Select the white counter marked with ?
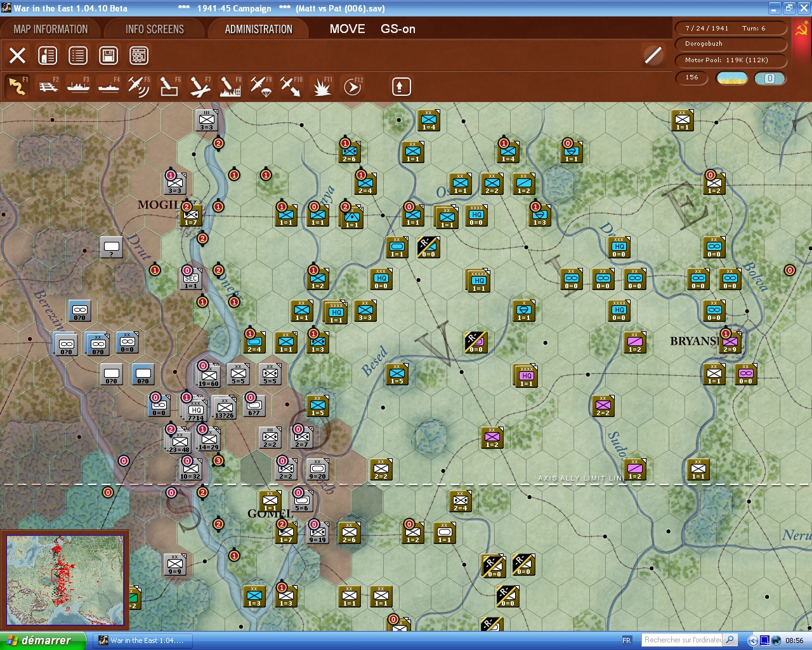 [111, 246]
